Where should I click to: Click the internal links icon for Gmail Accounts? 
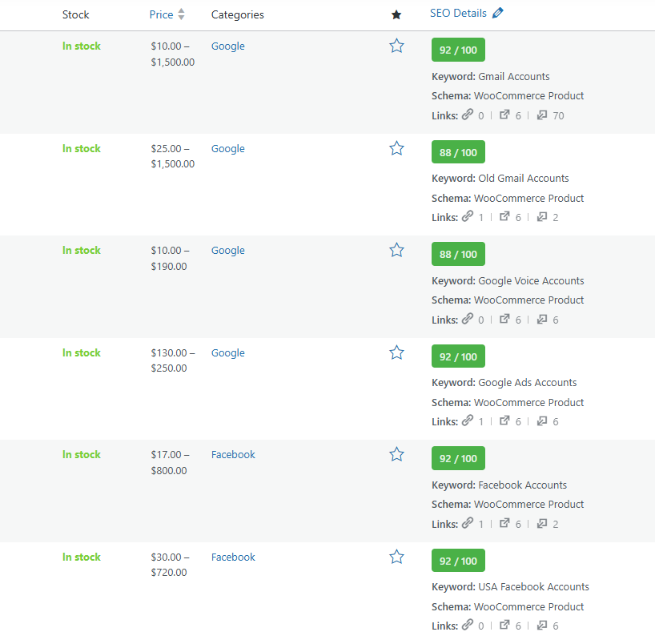click(x=468, y=115)
